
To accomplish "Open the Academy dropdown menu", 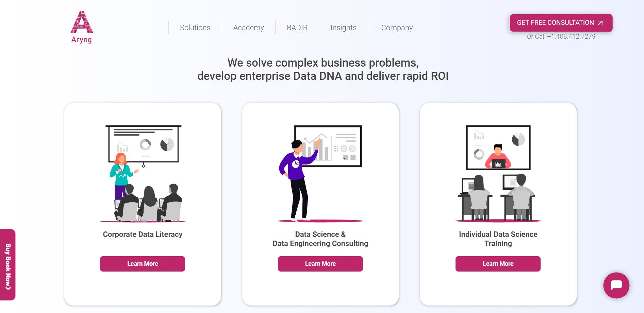I will coord(248,28).
